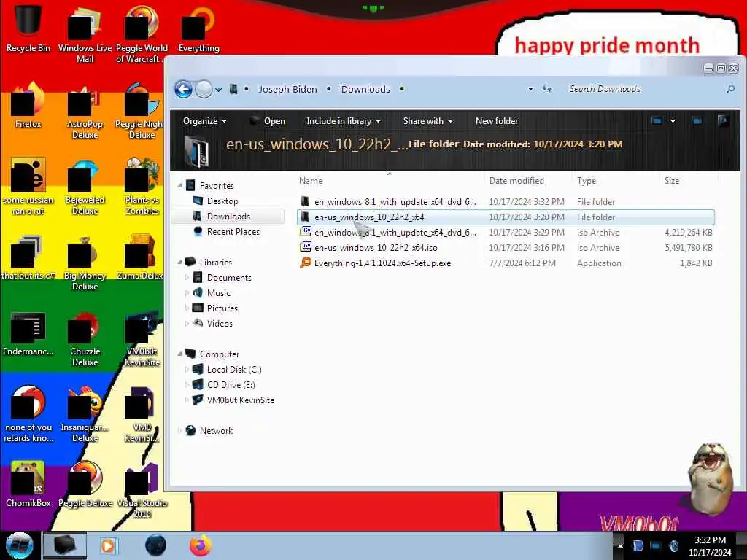This screenshot has width=747, height=560.
Task: Toggle the preview pane button
Action: click(697, 121)
